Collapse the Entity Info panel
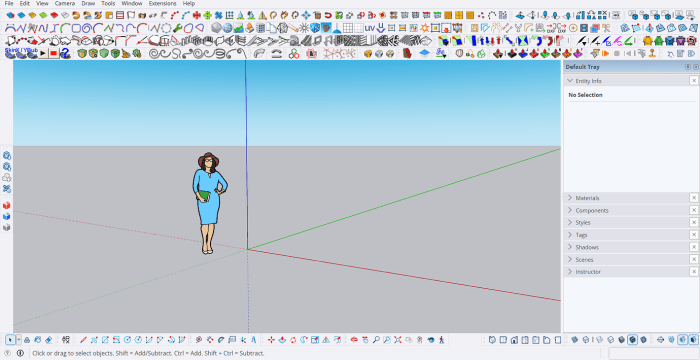Screen dimensions: 700x360 tap(570, 81)
